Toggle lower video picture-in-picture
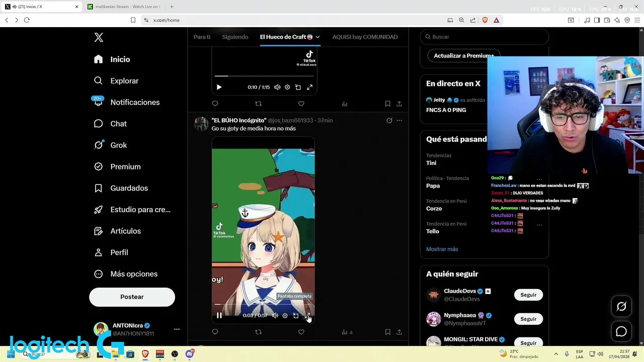The height and width of the screenshot is (362, 644). tap(295, 316)
